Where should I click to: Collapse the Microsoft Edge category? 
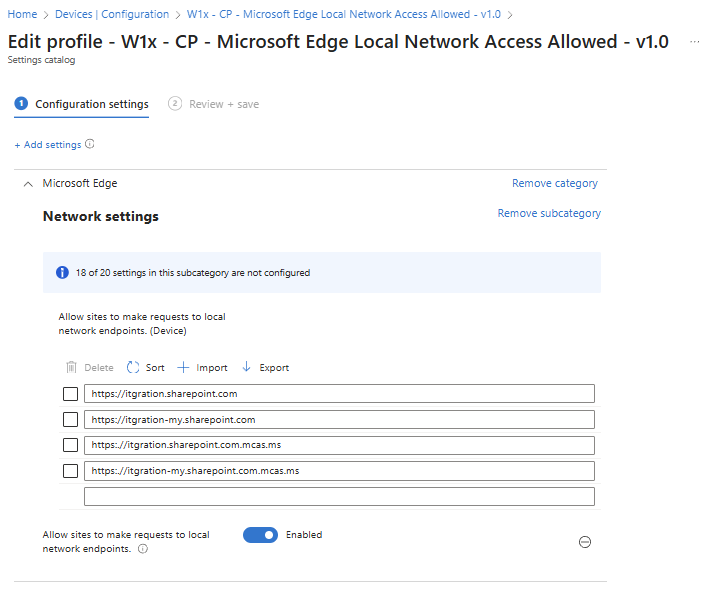pos(28,184)
